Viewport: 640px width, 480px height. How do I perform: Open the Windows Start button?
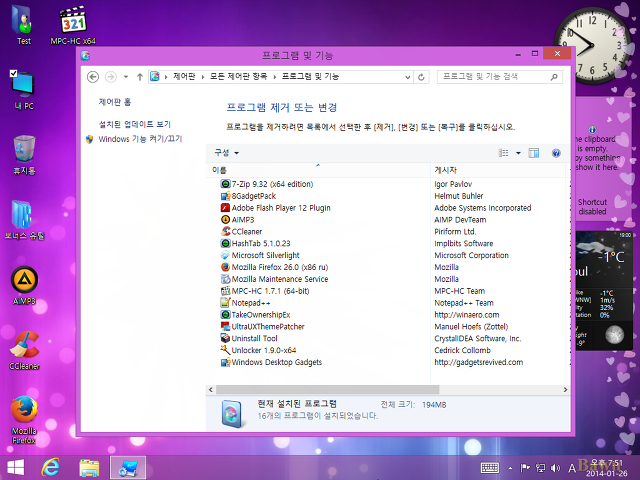(x=16, y=467)
